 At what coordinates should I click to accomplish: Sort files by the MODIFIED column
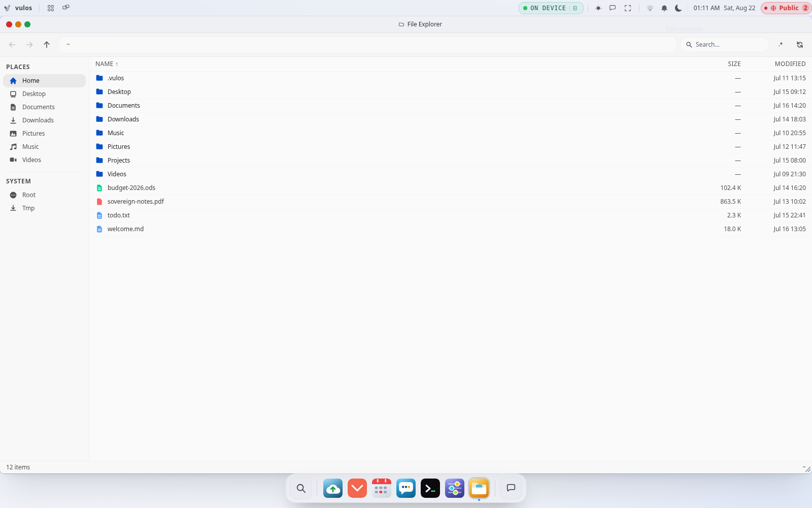pos(790,64)
